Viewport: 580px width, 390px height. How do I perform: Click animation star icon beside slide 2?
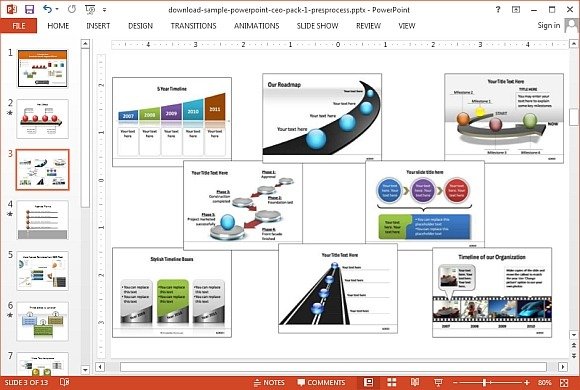coord(10,113)
